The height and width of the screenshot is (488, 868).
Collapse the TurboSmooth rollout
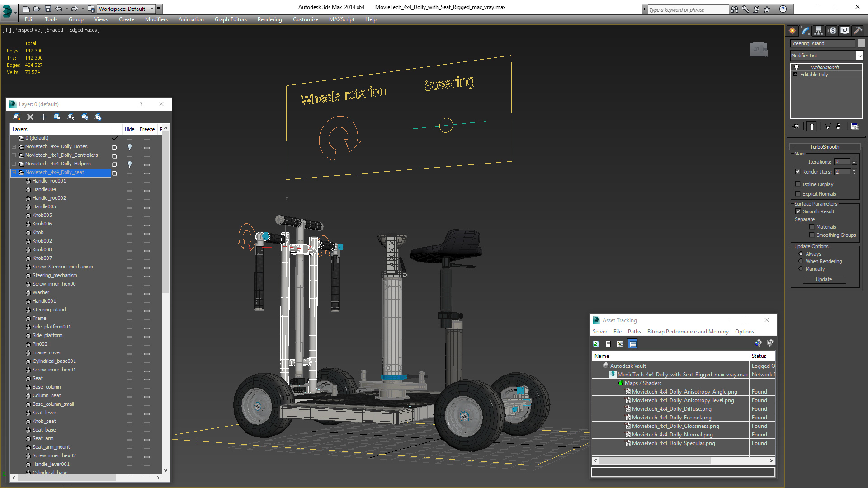pyautogui.click(x=792, y=147)
